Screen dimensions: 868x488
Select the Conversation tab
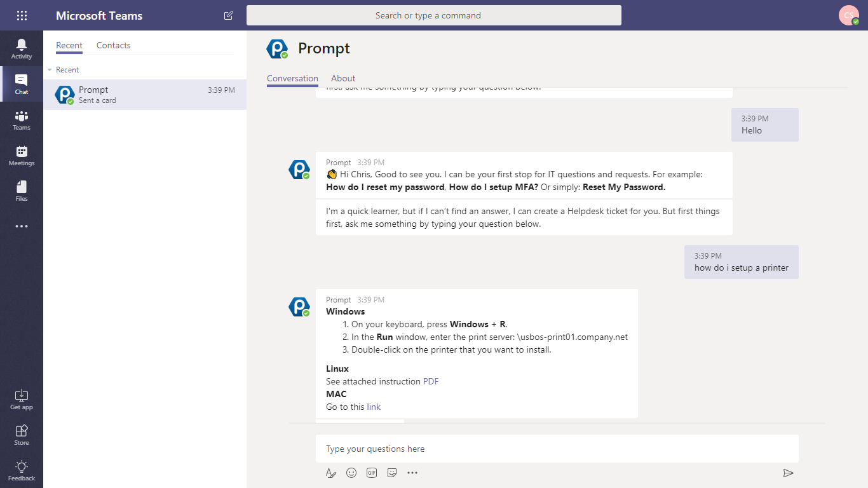click(292, 79)
